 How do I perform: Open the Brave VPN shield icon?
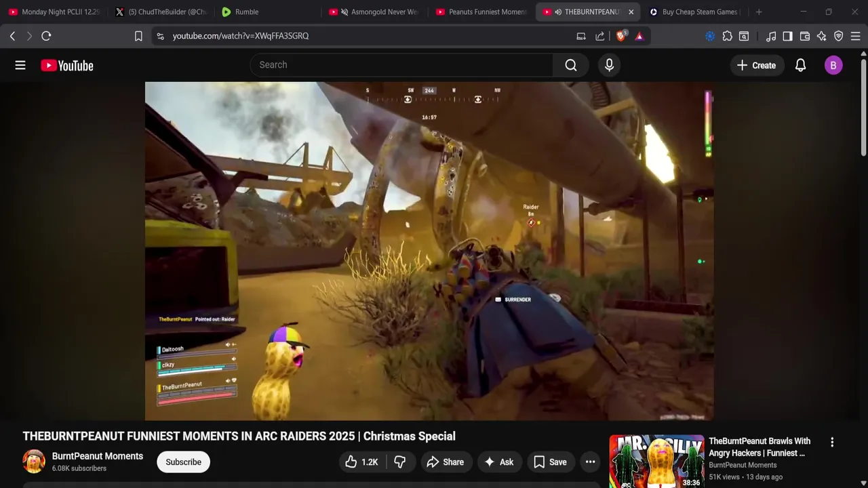click(839, 36)
